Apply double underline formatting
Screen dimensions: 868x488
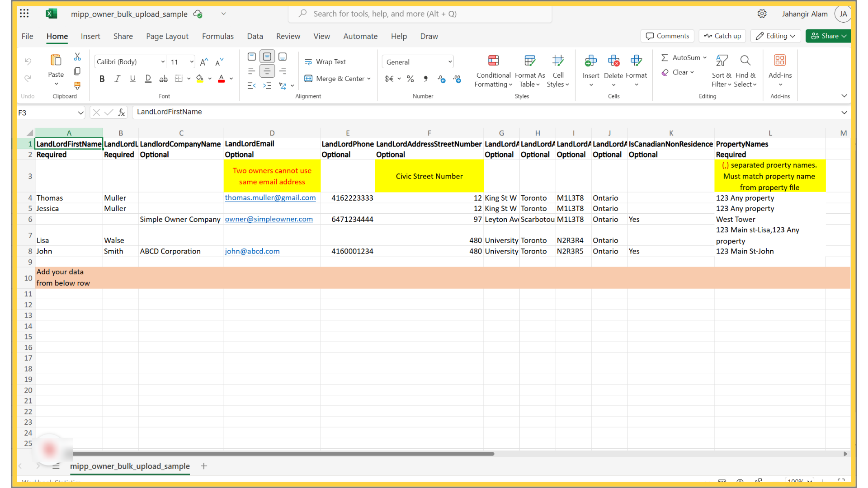tap(148, 79)
